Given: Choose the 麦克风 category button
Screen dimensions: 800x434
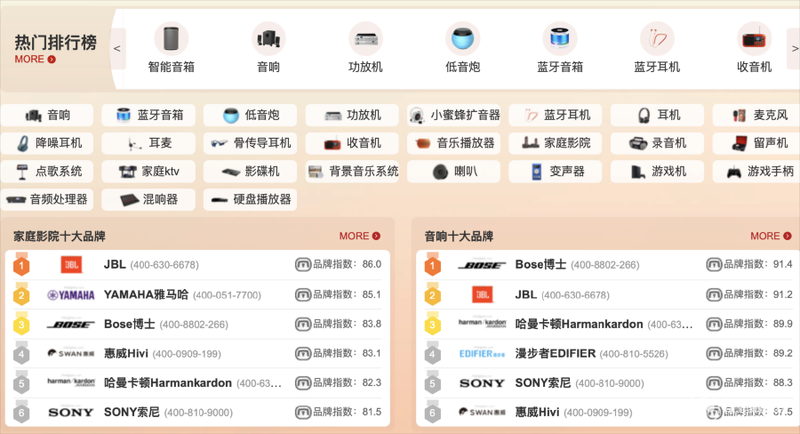Looking at the screenshot, I should pyautogui.click(x=757, y=115).
